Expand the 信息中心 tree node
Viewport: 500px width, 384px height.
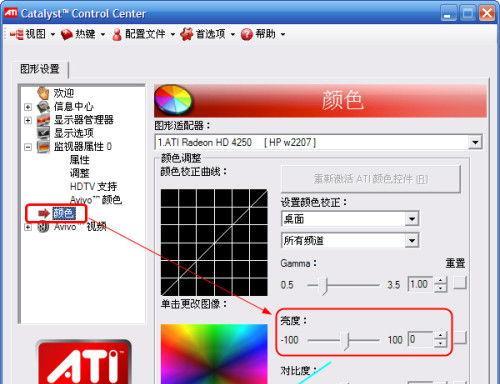pos(28,107)
